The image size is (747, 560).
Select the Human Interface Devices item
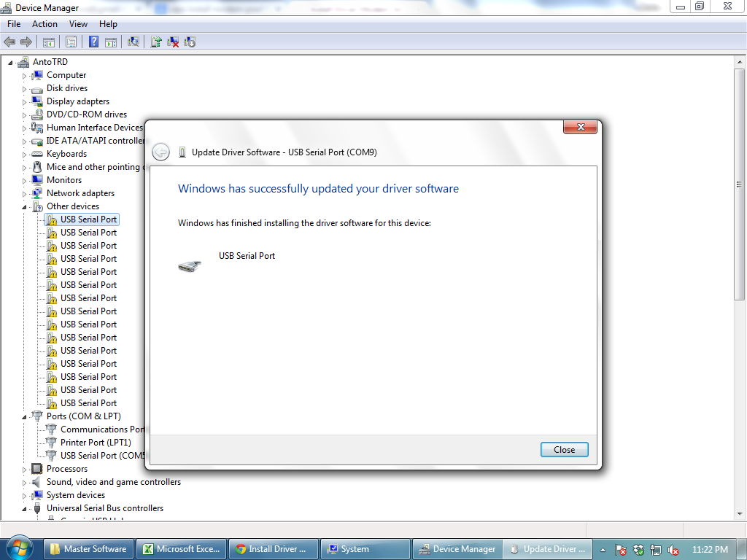(94, 127)
